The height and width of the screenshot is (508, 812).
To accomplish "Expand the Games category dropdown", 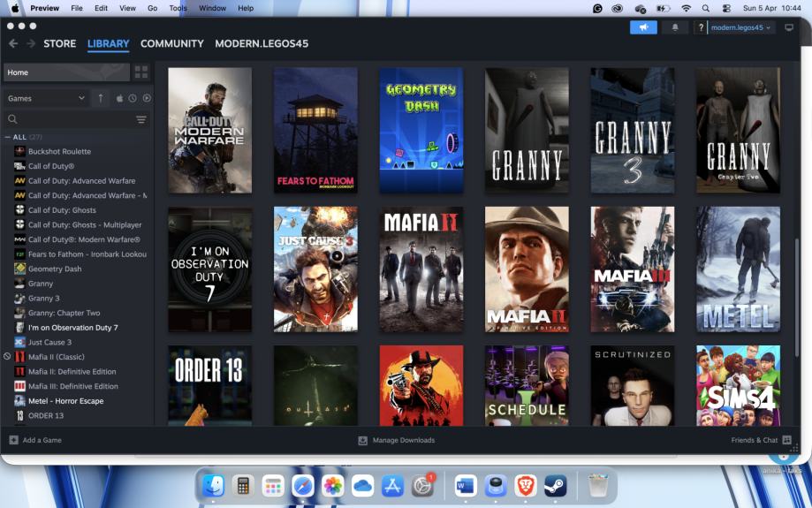I will [46, 98].
